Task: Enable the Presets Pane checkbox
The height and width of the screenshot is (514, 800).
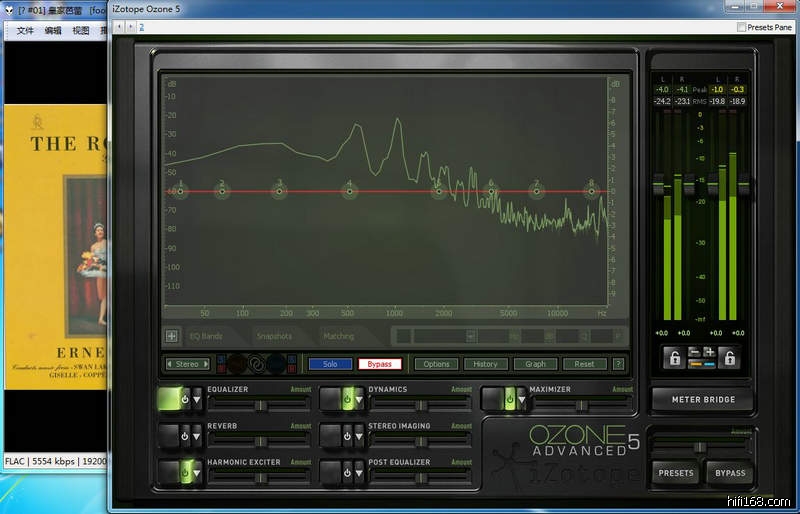Action: (x=741, y=27)
